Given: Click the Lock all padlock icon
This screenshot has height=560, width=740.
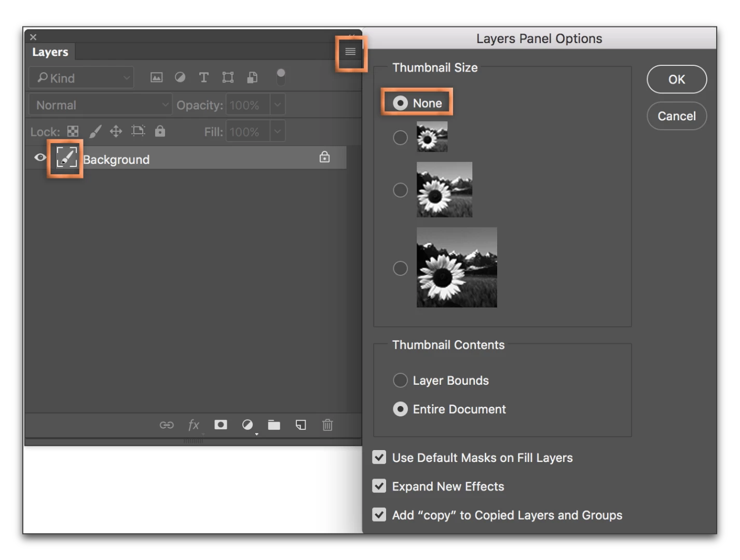Looking at the screenshot, I should pos(160,131).
